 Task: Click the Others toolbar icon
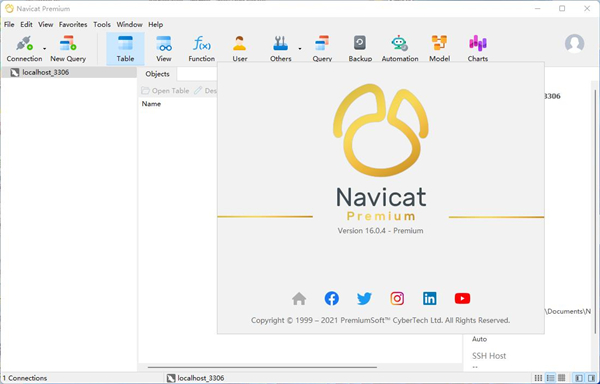(280, 44)
